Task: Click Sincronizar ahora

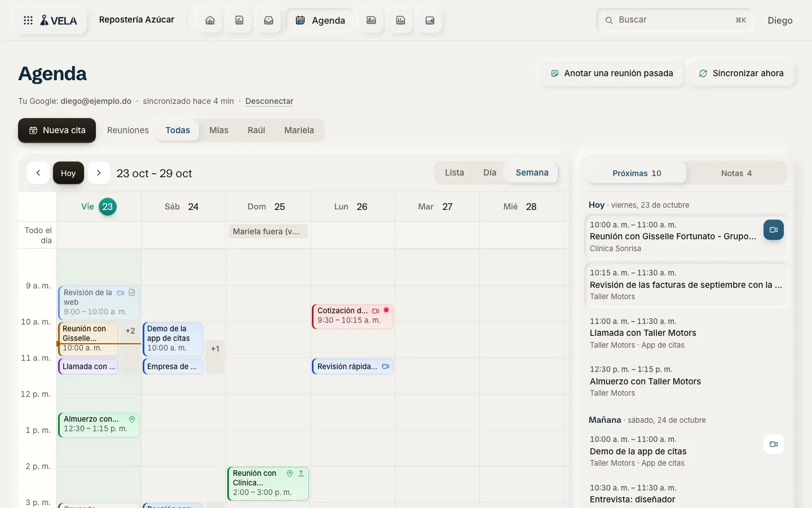Action: coord(741,73)
